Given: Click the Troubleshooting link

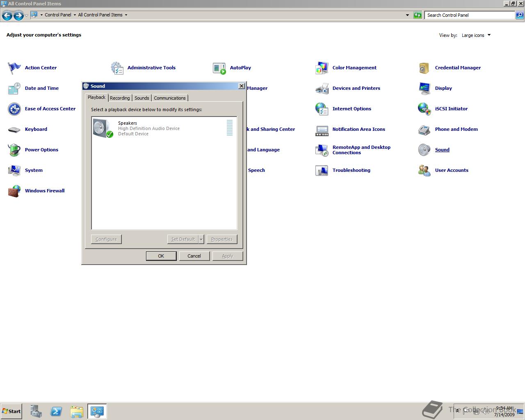Looking at the screenshot, I should tap(351, 170).
